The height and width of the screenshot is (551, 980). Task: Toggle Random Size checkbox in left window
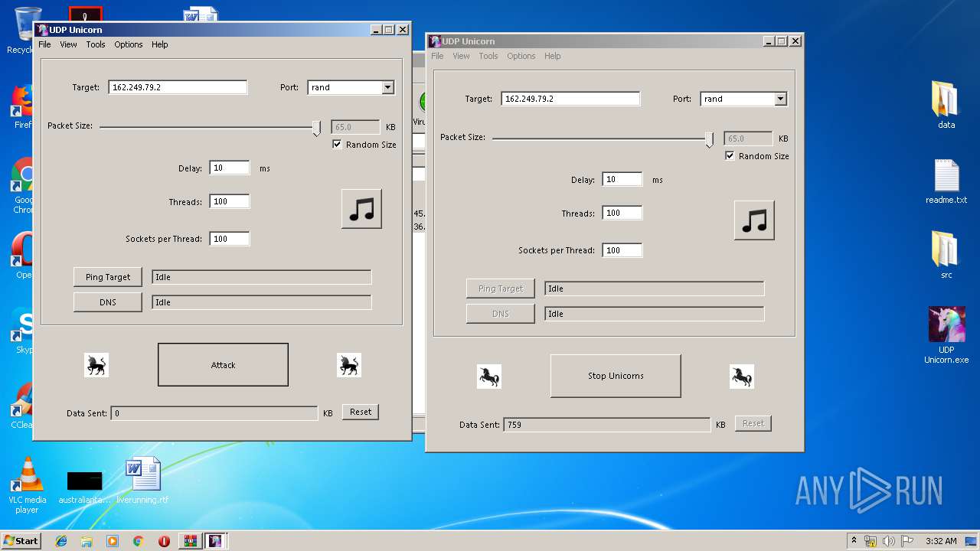(x=337, y=145)
